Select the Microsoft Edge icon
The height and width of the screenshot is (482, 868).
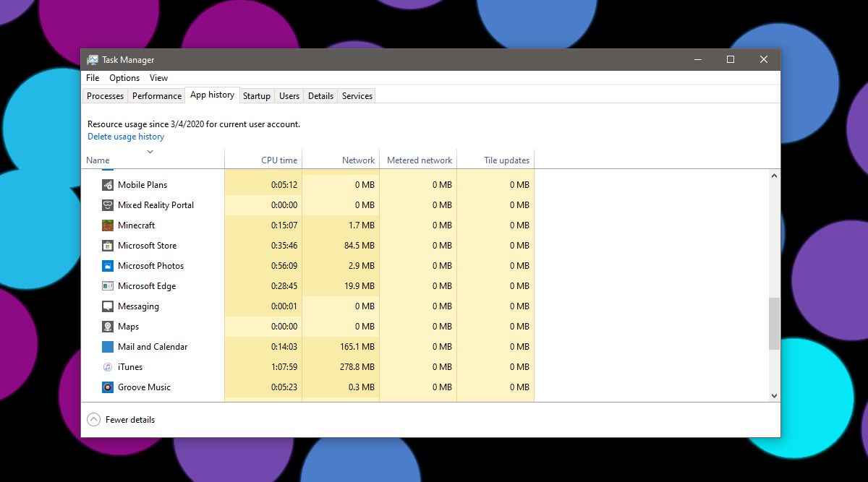pos(107,285)
